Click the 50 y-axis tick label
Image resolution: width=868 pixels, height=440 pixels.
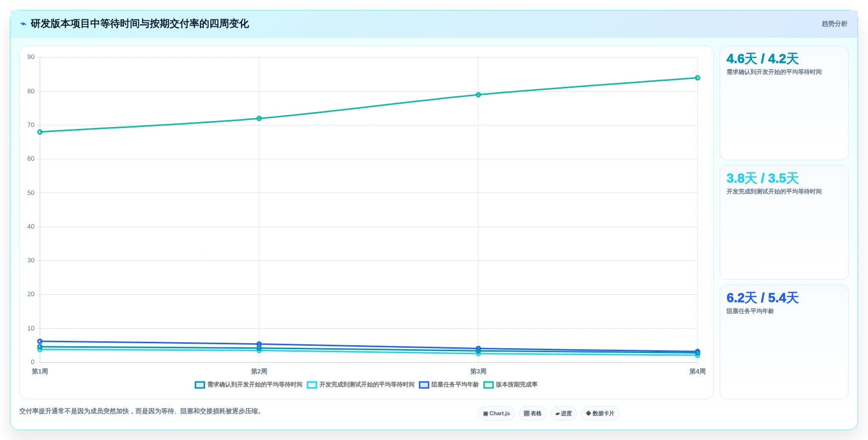pyautogui.click(x=31, y=193)
